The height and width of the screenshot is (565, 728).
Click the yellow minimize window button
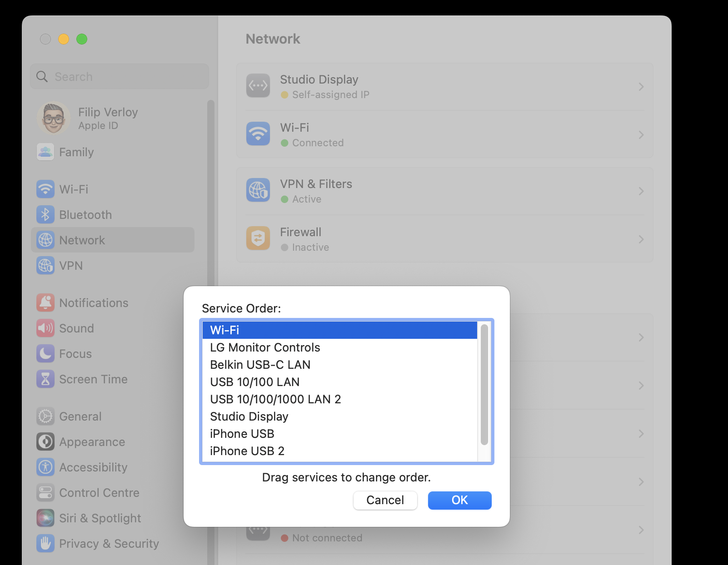(x=64, y=39)
